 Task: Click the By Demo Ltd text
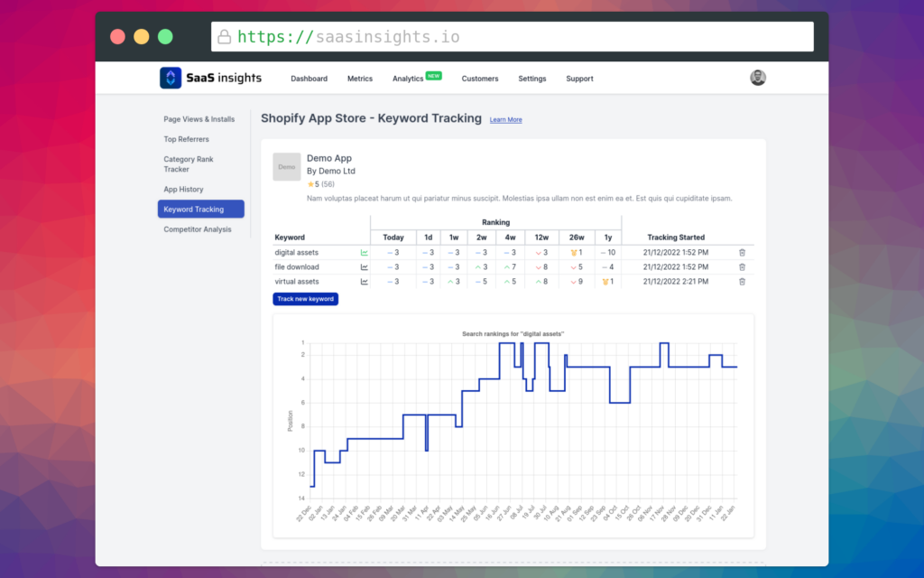[x=330, y=171]
